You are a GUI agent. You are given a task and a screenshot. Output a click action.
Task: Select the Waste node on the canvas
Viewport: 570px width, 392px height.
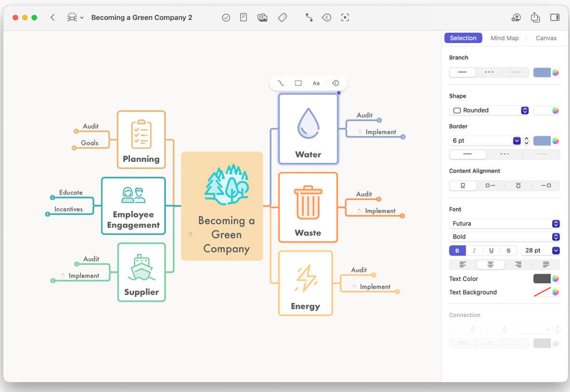tap(308, 208)
